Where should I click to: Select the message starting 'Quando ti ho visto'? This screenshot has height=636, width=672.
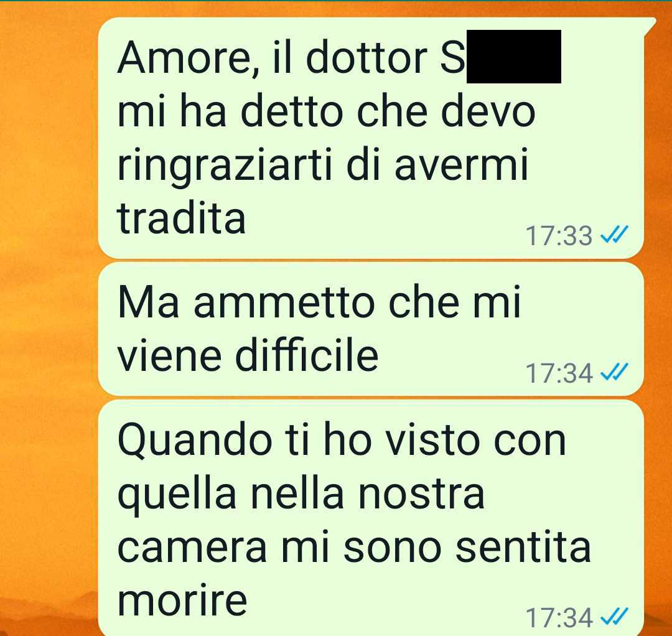point(371,518)
